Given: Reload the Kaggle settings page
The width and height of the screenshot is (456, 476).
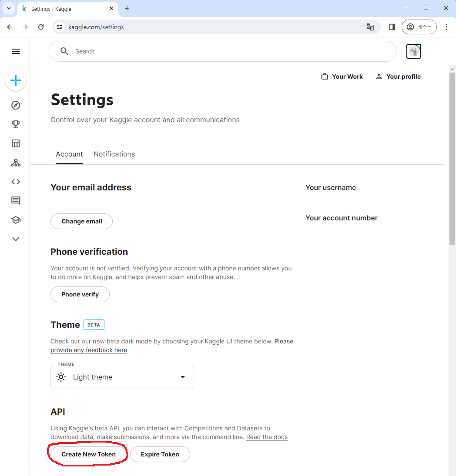Looking at the screenshot, I should [41, 27].
